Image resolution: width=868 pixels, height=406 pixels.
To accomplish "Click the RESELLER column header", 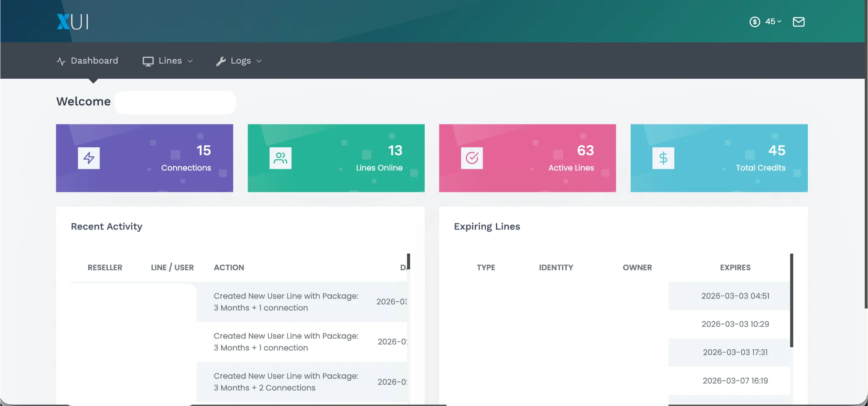I will [x=105, y=268].
